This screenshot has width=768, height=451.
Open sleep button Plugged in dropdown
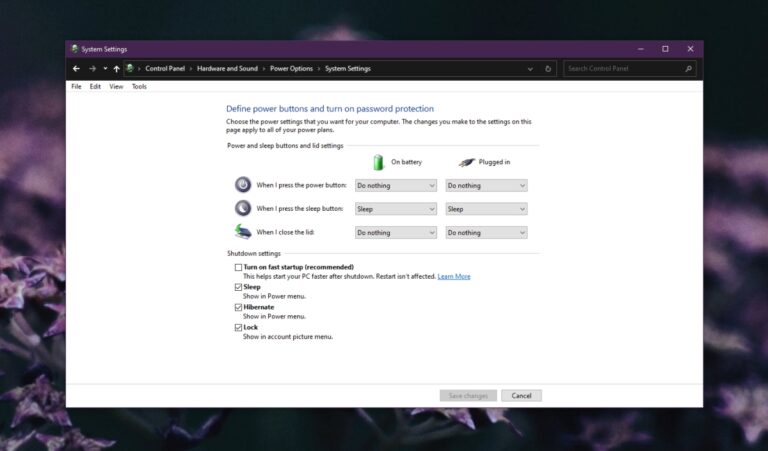pos(486,209)
